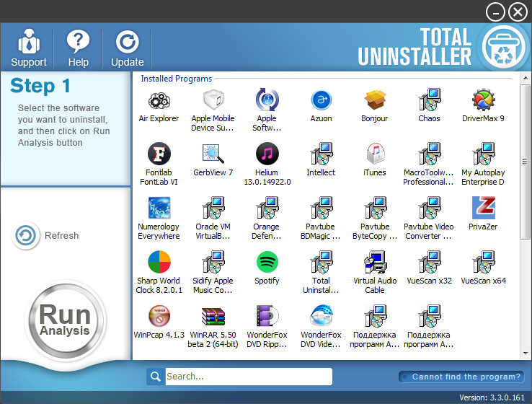Select the GerbView 7 icon
The height and width of the screenshot is (404, 532).
tap(213, 154)
